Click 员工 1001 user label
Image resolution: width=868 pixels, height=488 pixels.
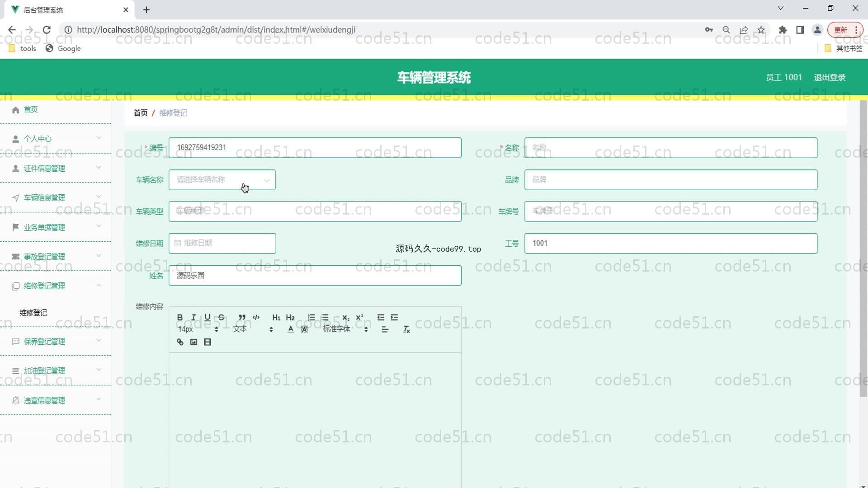[783, 77]
